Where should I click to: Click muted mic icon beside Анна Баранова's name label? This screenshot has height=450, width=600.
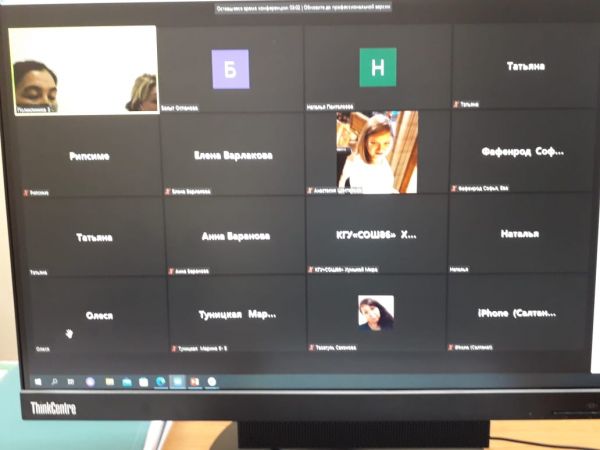[171, 270]
